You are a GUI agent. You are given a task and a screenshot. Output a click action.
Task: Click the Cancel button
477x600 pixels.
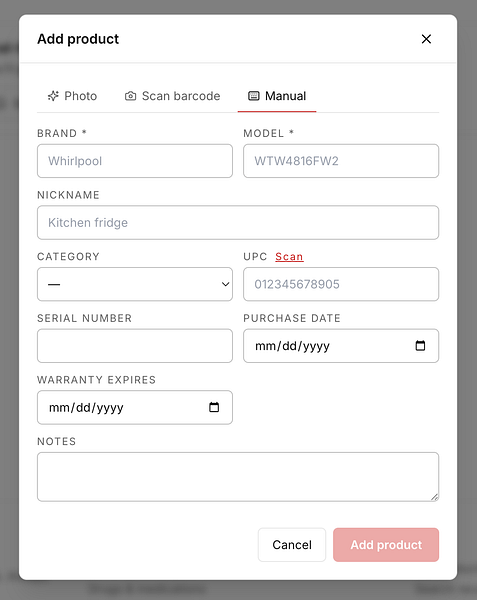(x=292, y=545)
